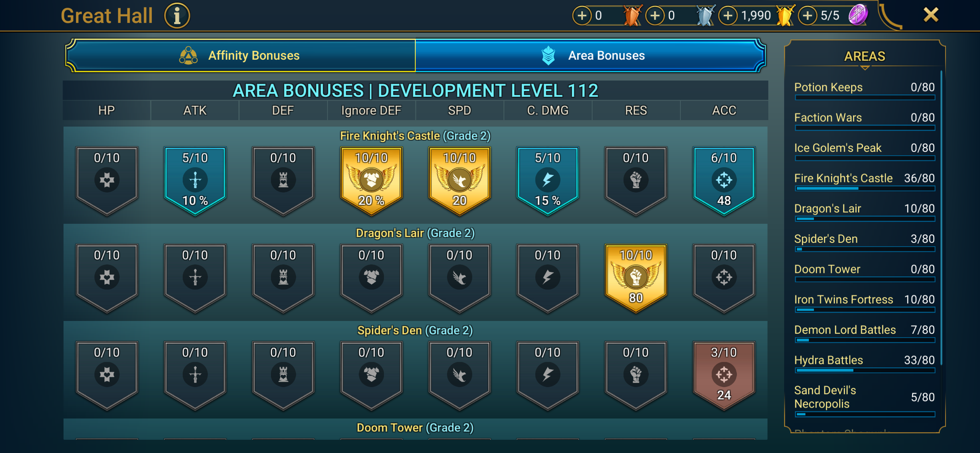The height and width of the screenshot is (453, 980).
Task: Switch to Area Bonuses tab
Action: [590, 56]
